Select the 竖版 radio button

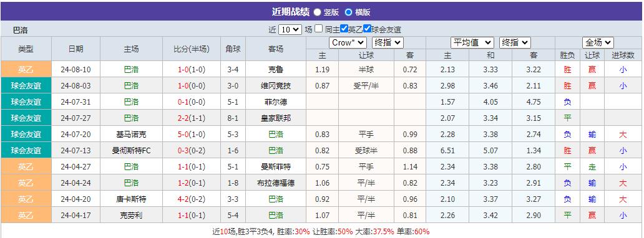318,12
